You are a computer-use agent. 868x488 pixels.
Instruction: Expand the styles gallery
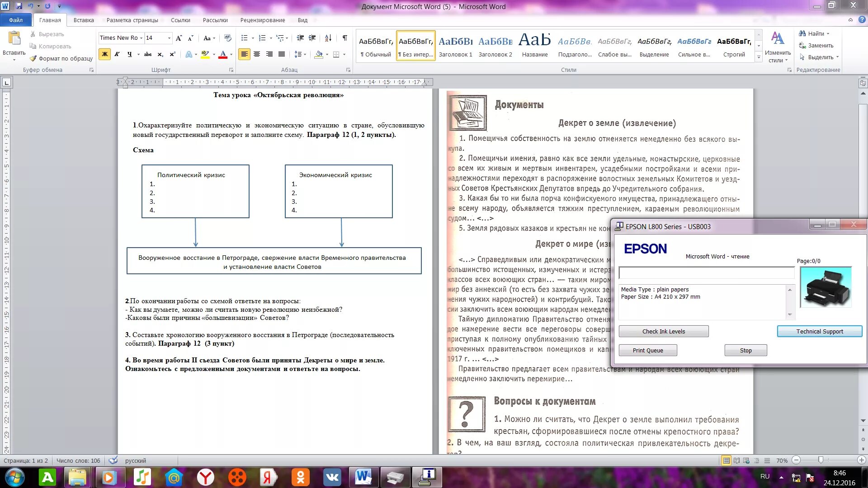pos(759,57)
